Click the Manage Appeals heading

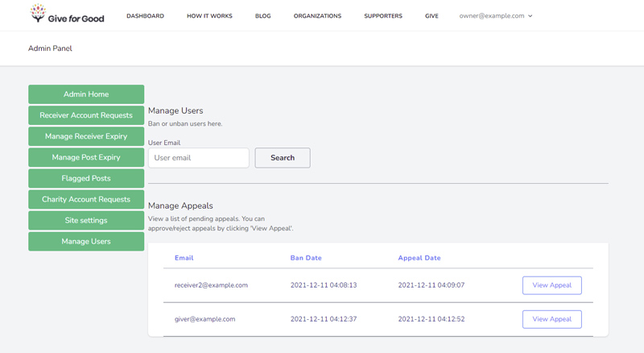[x=180, y=206]
